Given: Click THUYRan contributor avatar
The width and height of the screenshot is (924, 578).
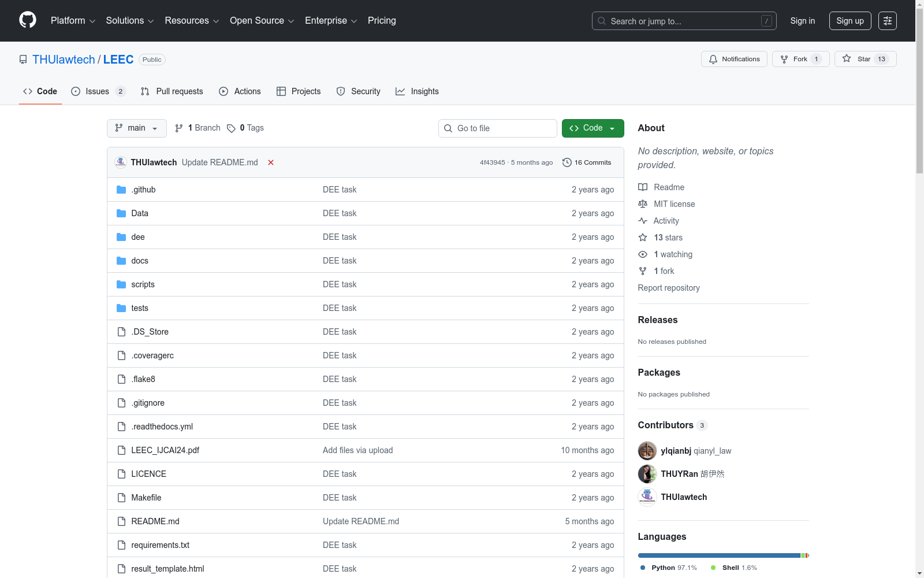Looking at the screenshot, I should coord(647,474).
